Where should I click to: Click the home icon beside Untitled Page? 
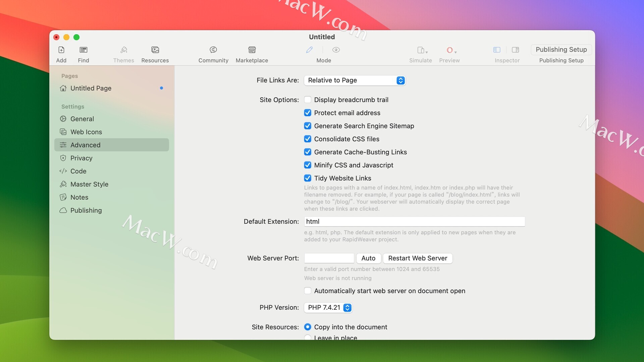63,88
